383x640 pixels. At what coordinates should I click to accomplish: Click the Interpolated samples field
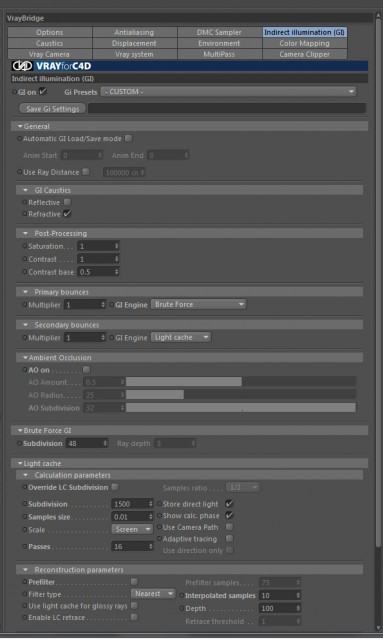[x=280, y=596]
